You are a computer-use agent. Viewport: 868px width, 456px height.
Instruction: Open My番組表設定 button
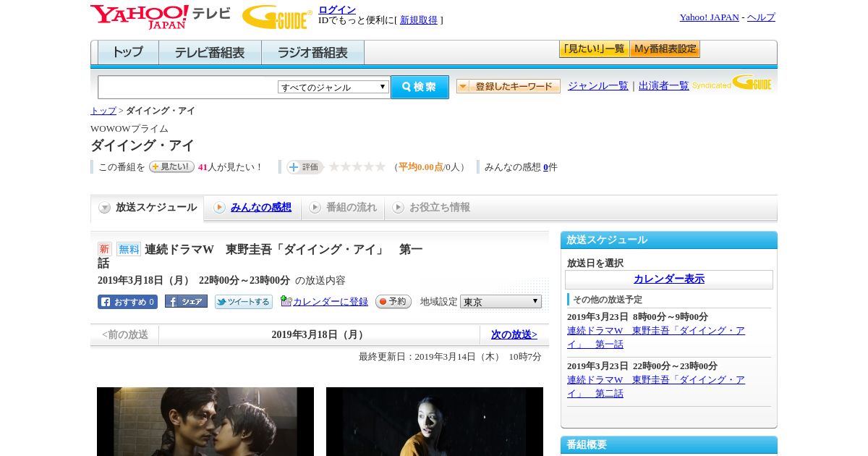coord(665,49)
